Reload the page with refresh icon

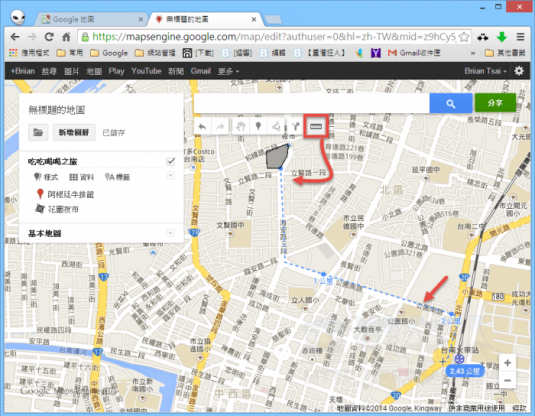[x=49, y=37]
